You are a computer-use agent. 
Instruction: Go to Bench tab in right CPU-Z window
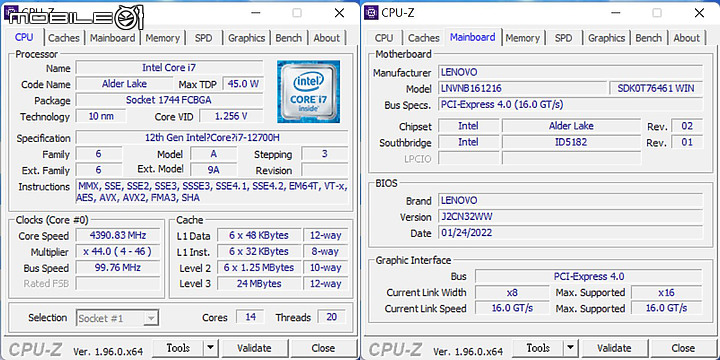click(x=648, y=38)
